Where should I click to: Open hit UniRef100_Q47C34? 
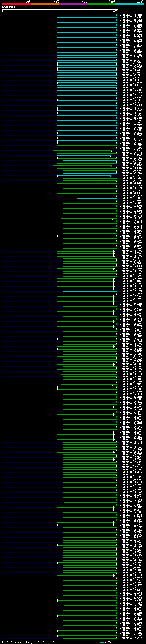point(131,605)
